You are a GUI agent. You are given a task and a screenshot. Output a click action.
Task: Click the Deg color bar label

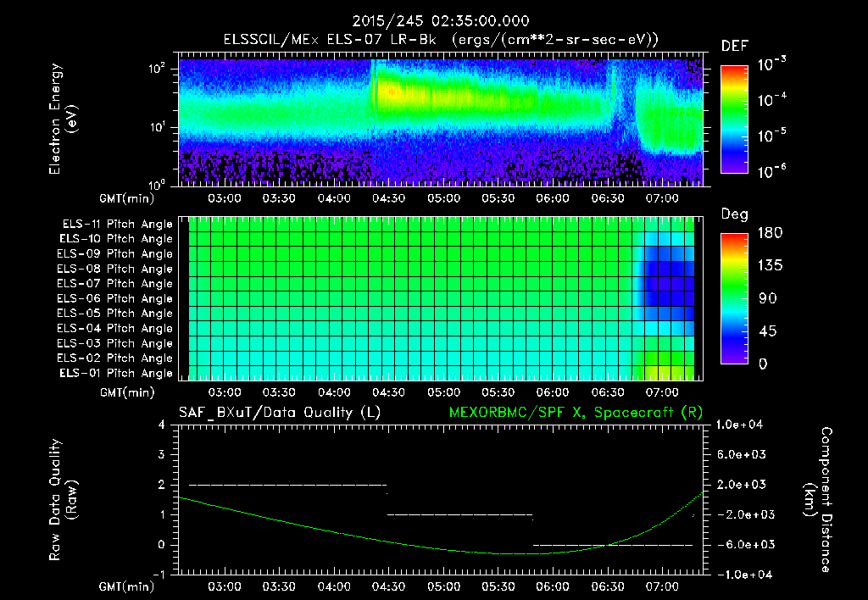click(735, 214)
